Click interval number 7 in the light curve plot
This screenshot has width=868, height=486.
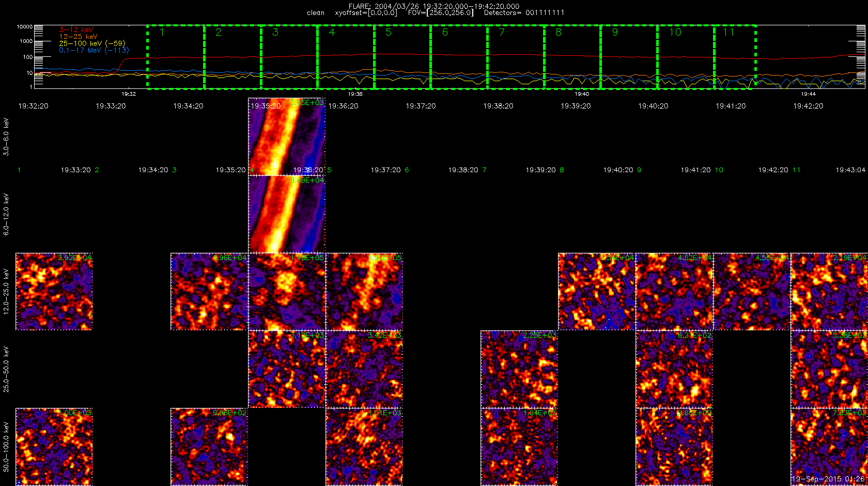pyautogui.click(x=502, y=33)
